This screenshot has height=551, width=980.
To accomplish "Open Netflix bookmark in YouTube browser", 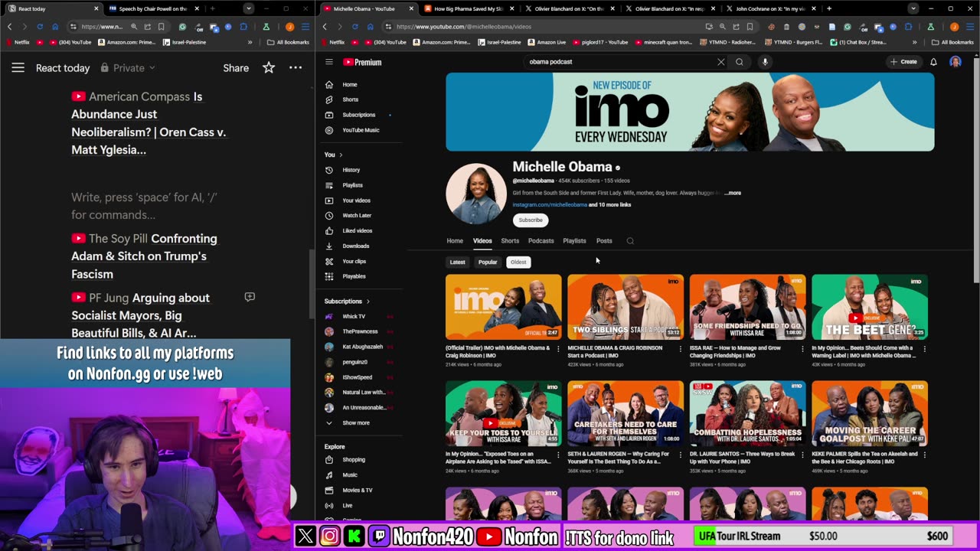I will click(333, 42).
